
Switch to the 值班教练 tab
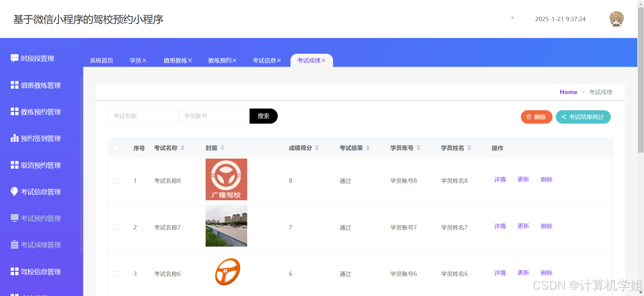(x=175, y=60)
